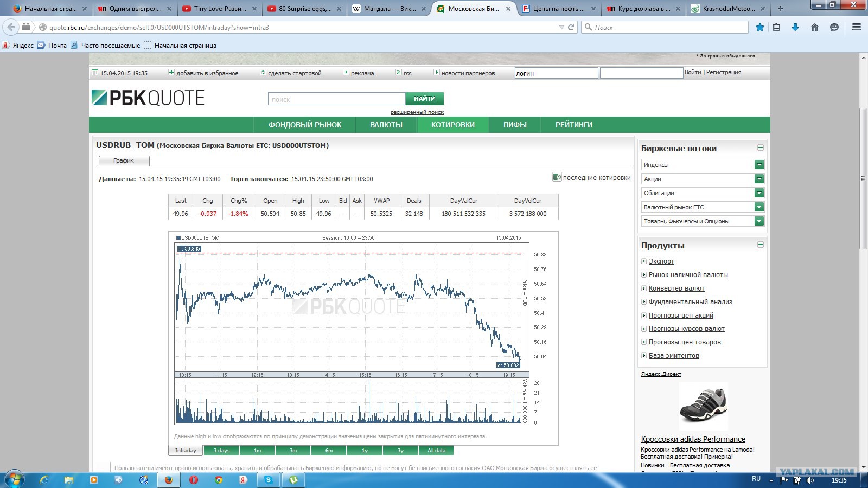The height and width of the screenshot is (488, 868).
Task: Open the bookmarks list icon
Action: pyautogui.click(x=776, y=27)
